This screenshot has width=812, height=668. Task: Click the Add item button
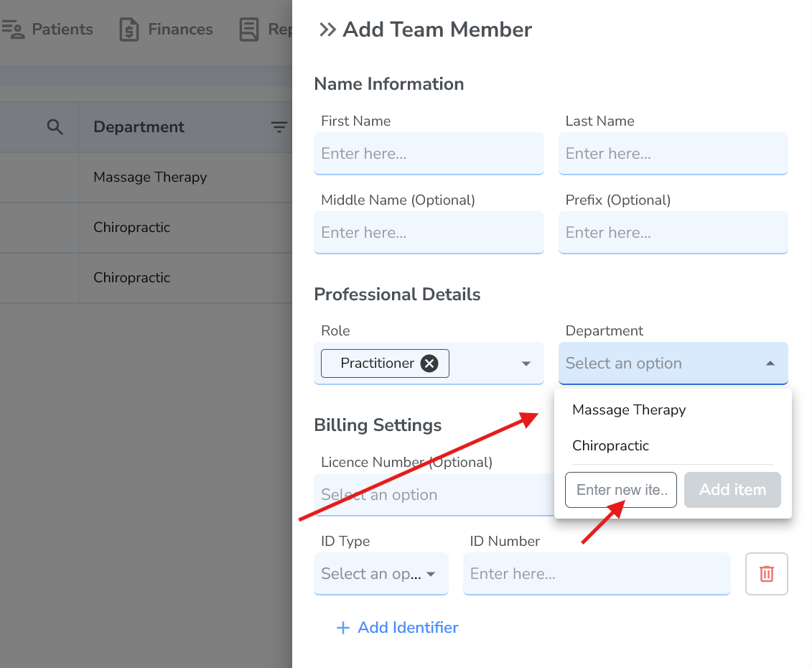click(x=732, y=489)
